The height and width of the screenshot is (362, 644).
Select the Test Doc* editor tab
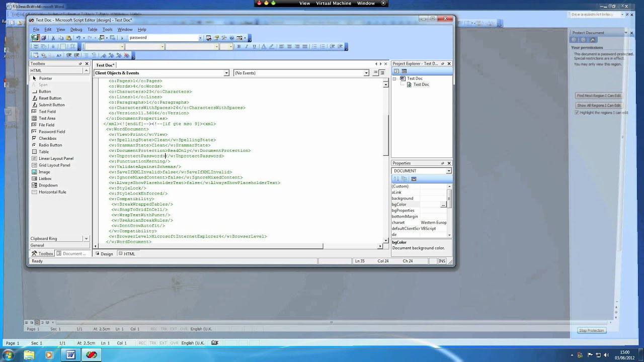click(106, 65)
